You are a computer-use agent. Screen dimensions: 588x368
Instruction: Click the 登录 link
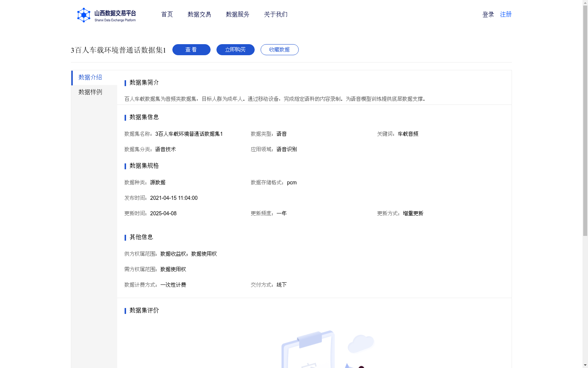point(488,14)
